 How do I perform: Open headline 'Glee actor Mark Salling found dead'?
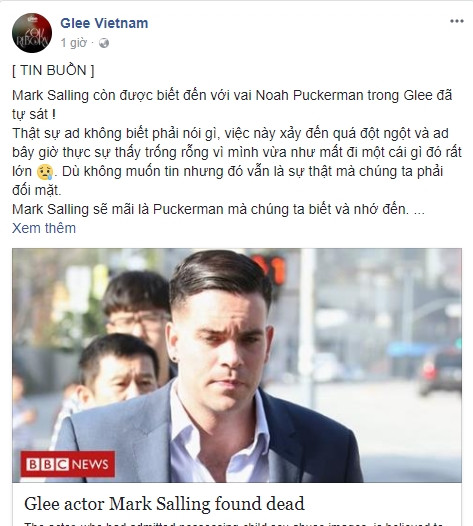164,504
